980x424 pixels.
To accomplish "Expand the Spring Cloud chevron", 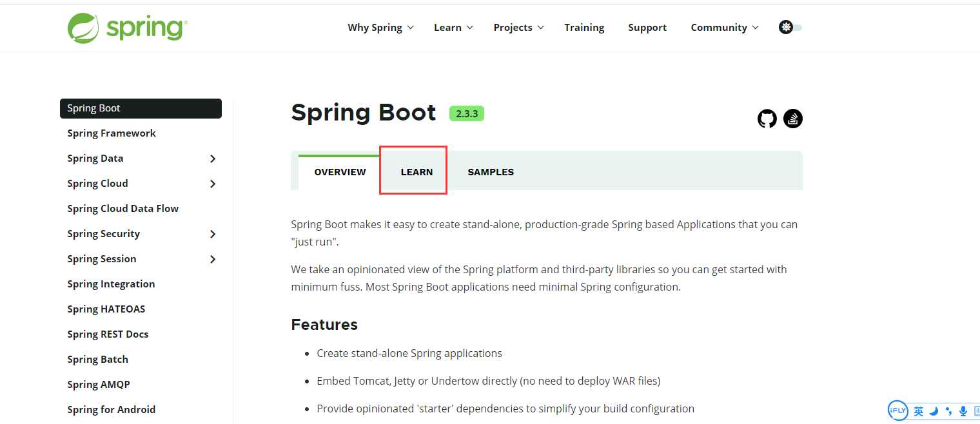I will (x=213, y=184).
